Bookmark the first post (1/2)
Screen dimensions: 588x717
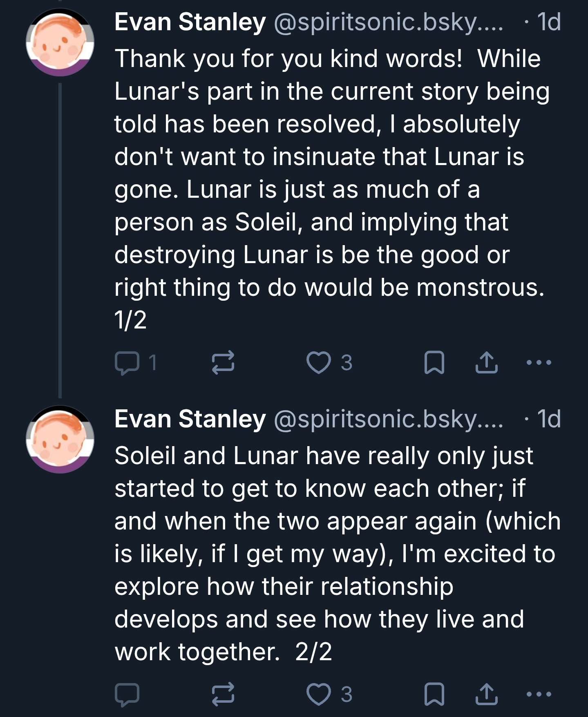point(434,362)
